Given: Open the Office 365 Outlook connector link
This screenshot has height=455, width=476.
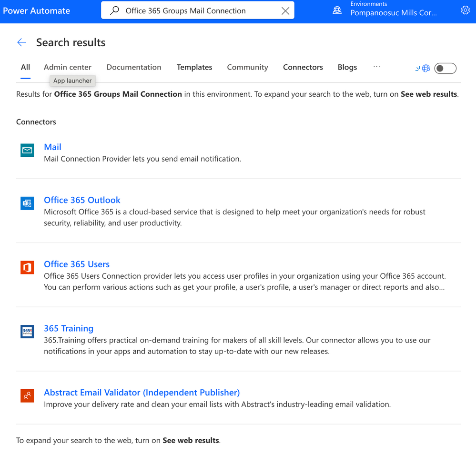Looking at the screenshot, I should [82, 200].
